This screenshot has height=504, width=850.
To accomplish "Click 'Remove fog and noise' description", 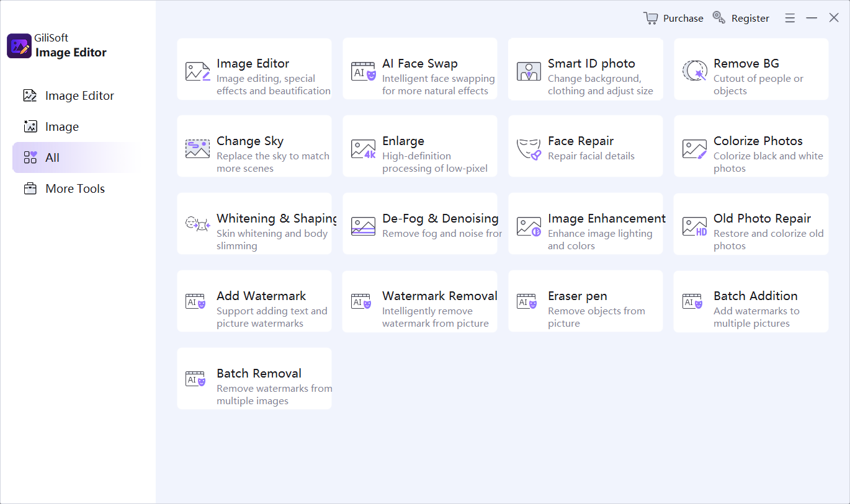I will [442, 234].
